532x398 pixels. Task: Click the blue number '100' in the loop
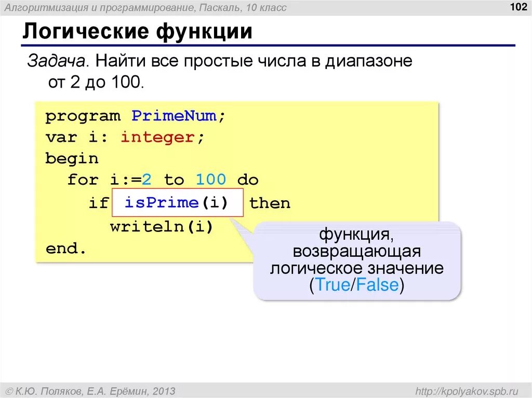tap(211, 180)
